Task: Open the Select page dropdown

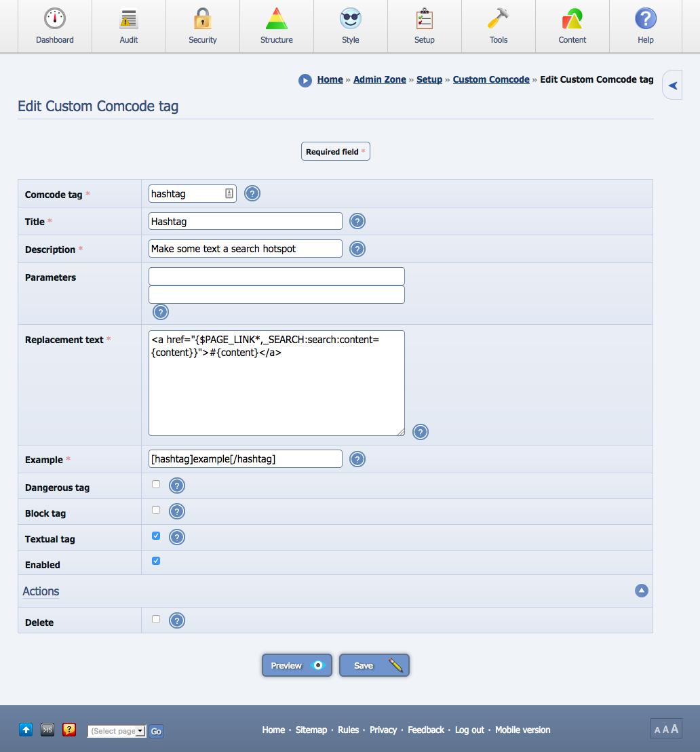Action: tap(117, 731)
